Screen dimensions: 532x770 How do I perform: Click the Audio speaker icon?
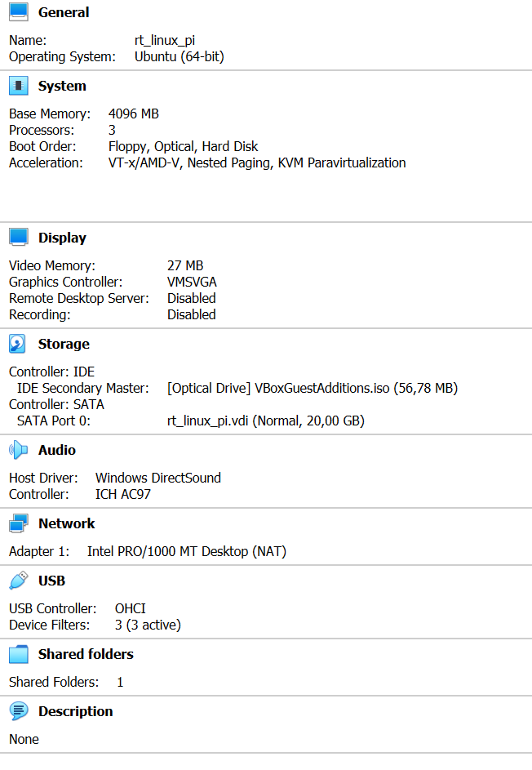[x=18, y=450]
